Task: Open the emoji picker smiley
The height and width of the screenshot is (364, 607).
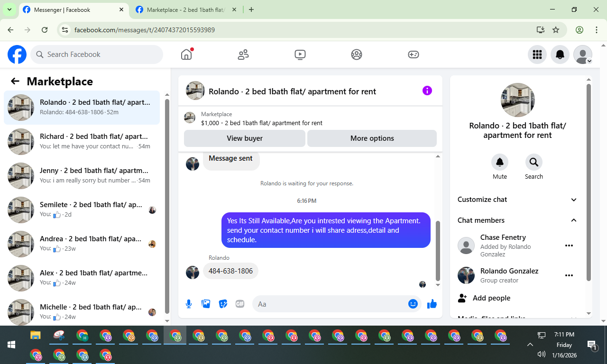Action: click(413, 304)
